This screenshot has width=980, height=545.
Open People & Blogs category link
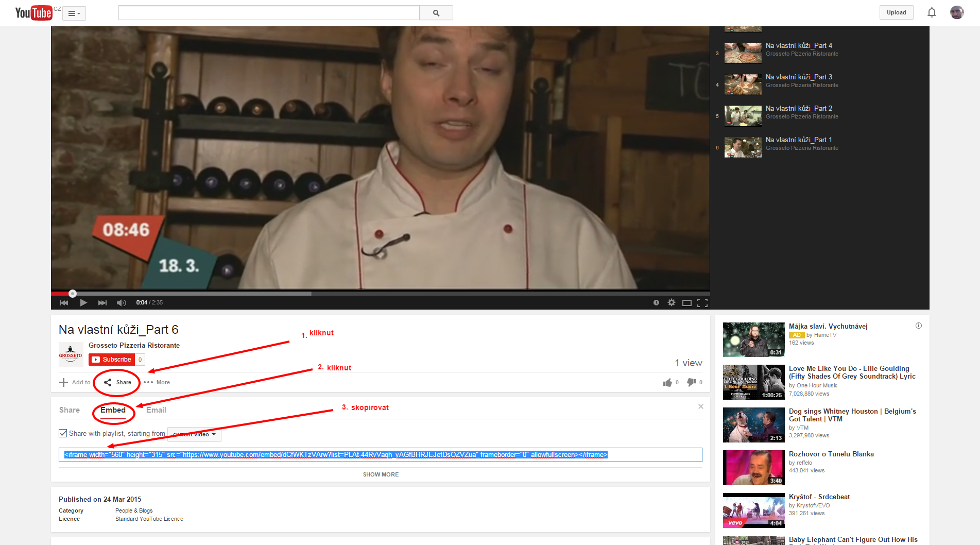134,510
